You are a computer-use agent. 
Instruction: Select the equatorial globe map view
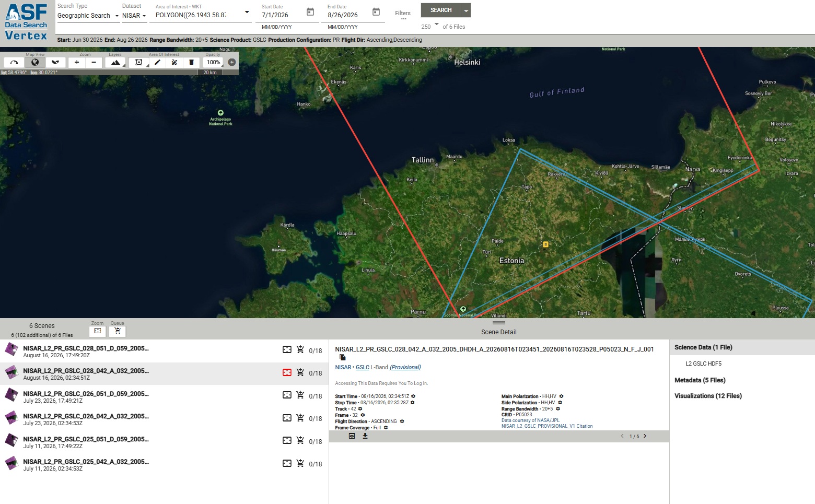(35, 62)
